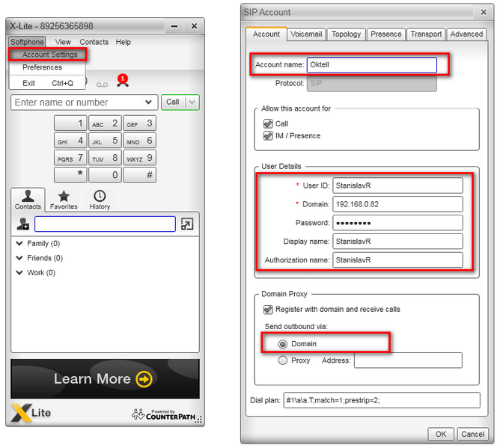Open the Favorites star tab
This screenshot has height=448, width=497.
[64, 200]
